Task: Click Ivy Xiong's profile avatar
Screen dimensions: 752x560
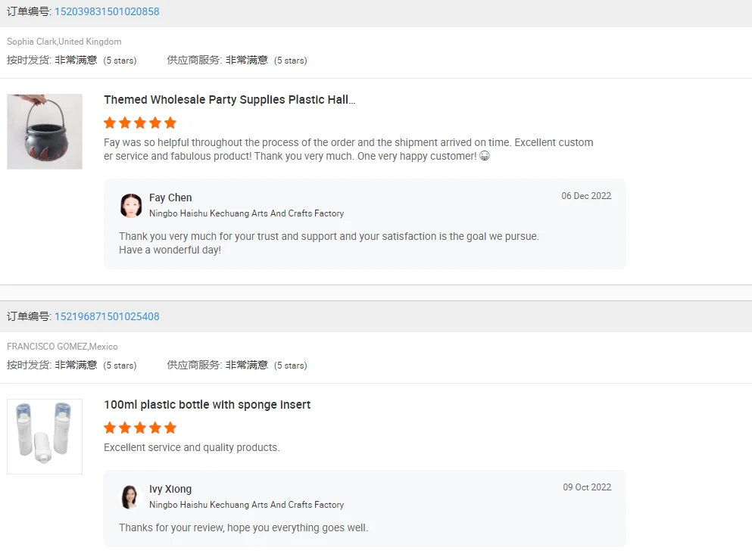Action: (x=131, y=496)
